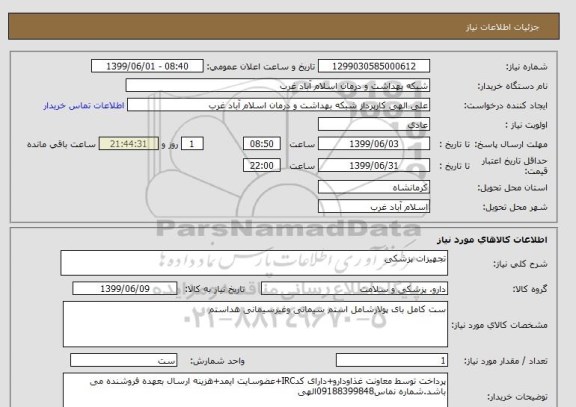Select the label شهر محل تحویل

(x=516, y=207)
